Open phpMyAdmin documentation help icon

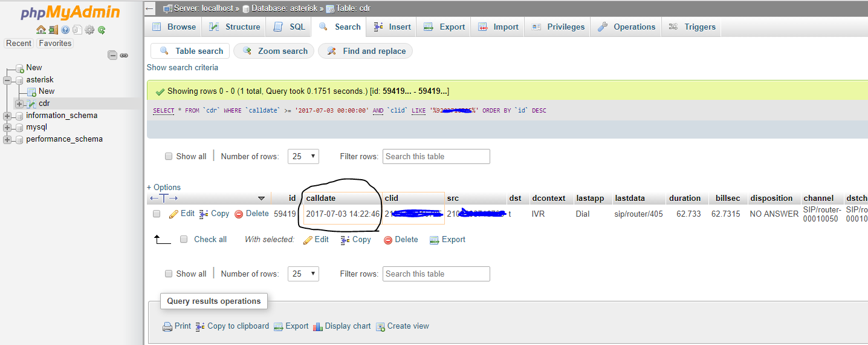(65, 30)
